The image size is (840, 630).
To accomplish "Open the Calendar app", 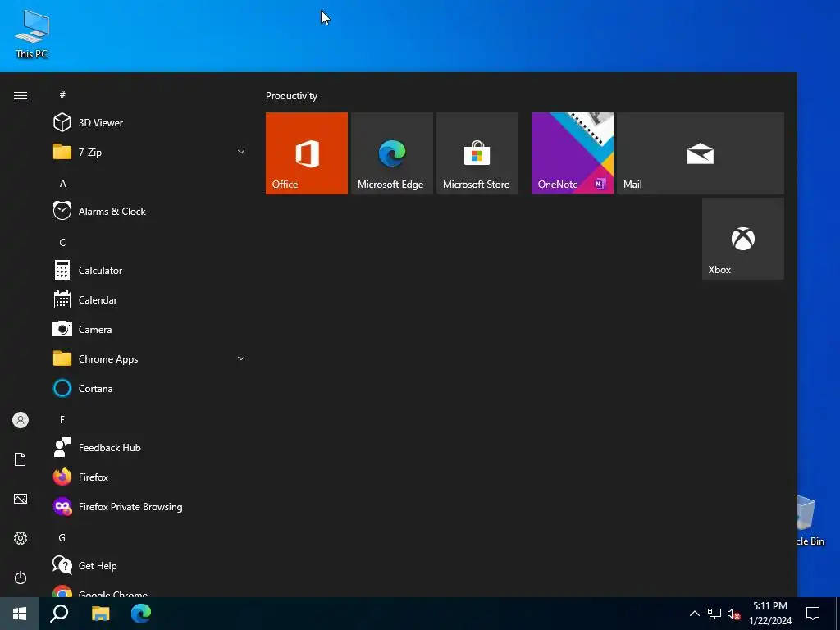I will click(x=150, y=300).
